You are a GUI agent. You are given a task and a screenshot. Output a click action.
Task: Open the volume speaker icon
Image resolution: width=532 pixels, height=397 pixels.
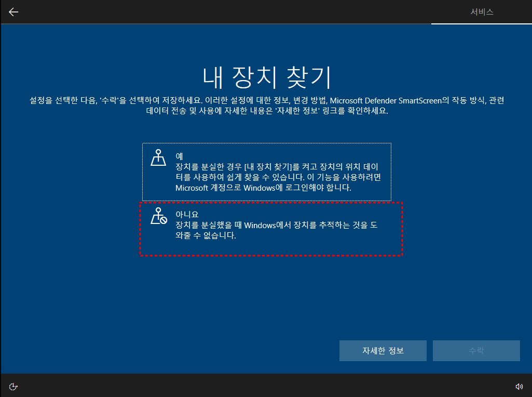coord(519,387)
